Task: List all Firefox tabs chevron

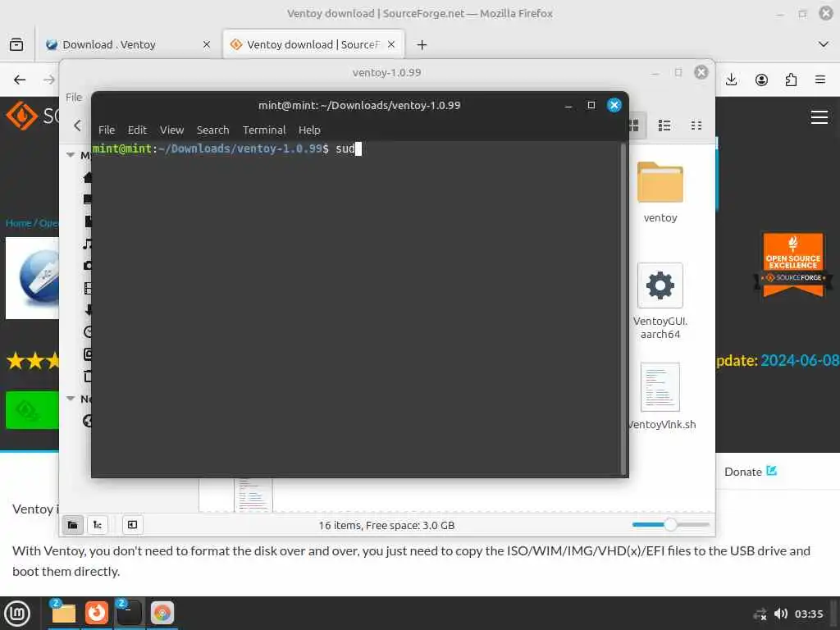Action: point(824,44)
